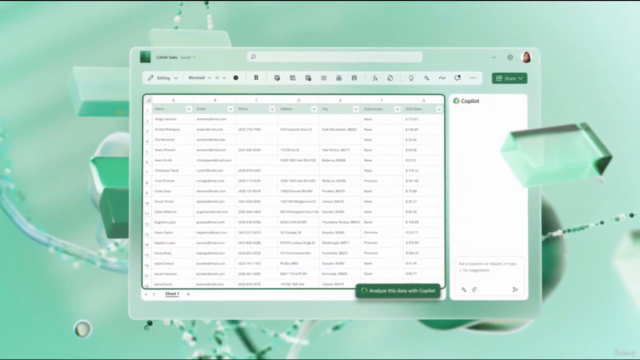Click the draw pen icon after lightbulb
Image resolution: width=640 pixels, height=360 pixels.
coord(427,78)
